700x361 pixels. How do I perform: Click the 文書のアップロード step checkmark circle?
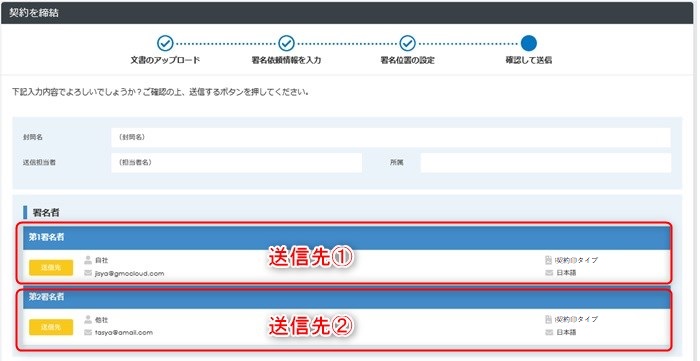coord(165,43)
